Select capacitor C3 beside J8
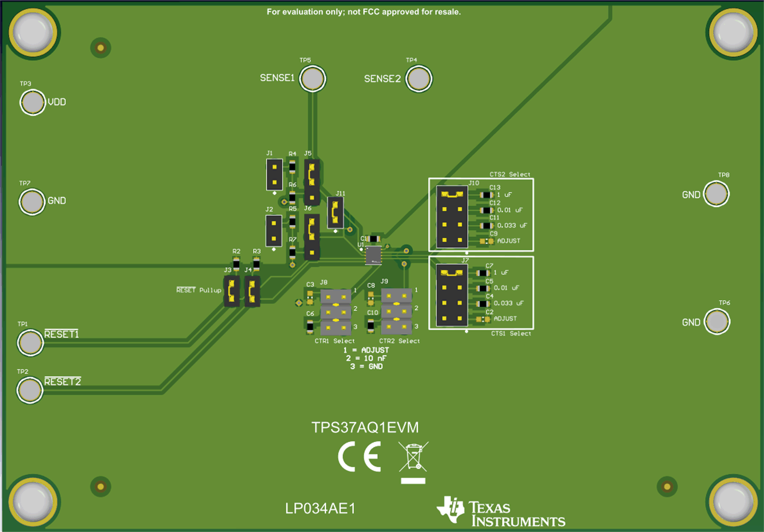 coord(310,297)
